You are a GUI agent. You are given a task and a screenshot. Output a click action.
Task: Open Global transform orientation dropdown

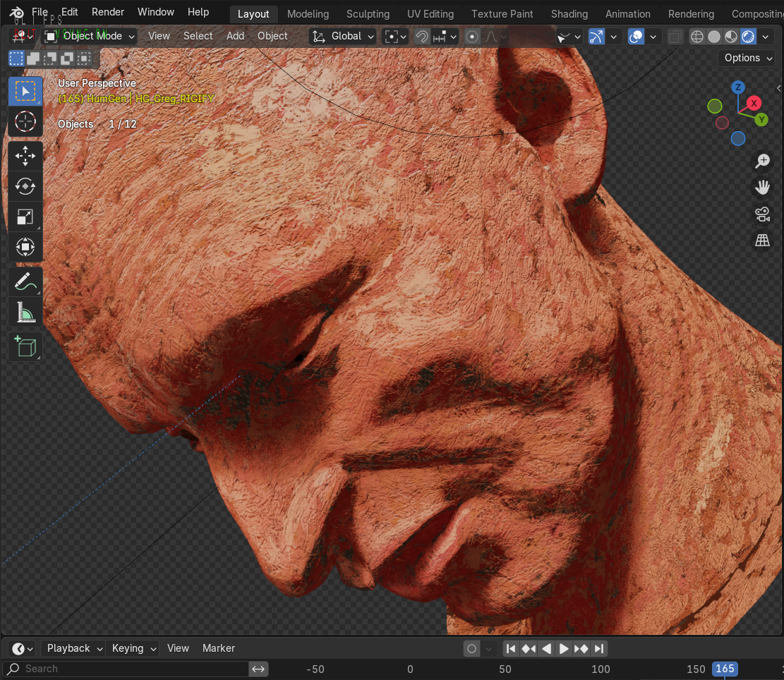[344, 37]
